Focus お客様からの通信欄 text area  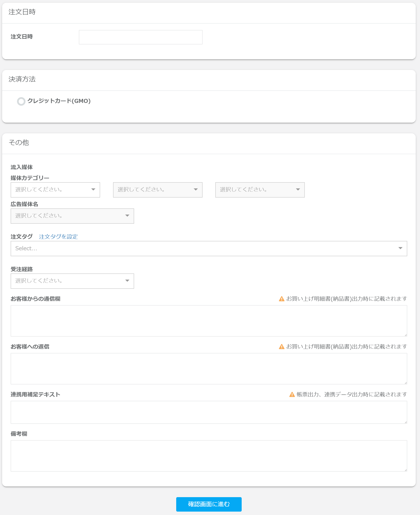click(x=209, y=321)
